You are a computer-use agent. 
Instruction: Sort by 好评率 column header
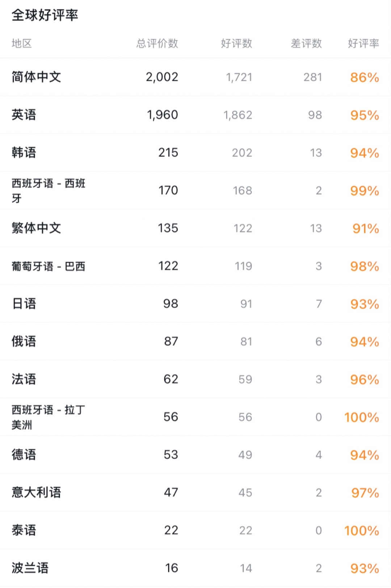(363, 43)
